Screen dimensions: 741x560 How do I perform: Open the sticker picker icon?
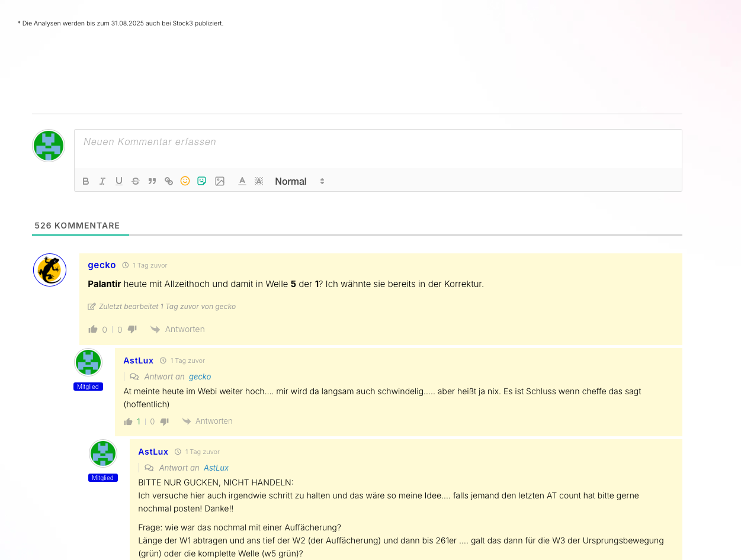pos(202,181)
